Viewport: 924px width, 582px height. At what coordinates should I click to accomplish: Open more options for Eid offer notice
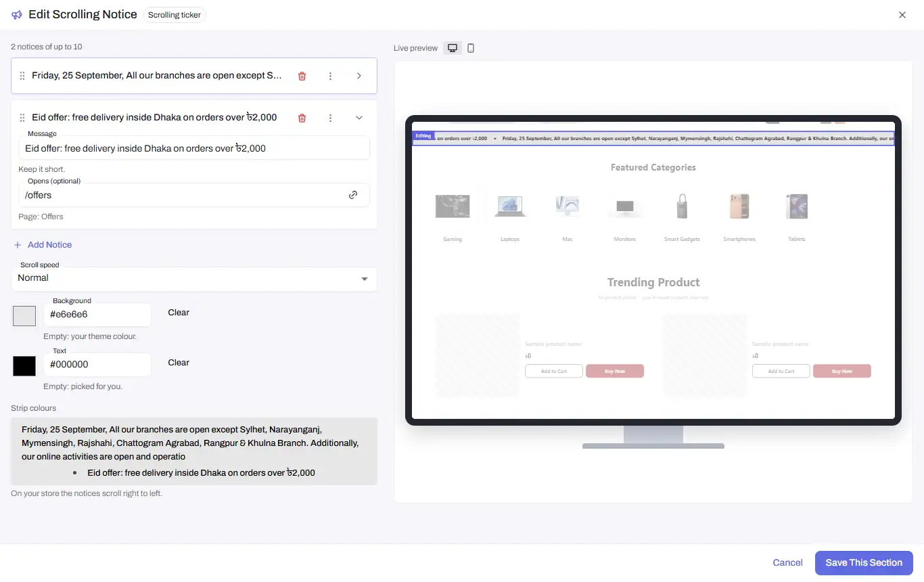click(x=330, y=118)
